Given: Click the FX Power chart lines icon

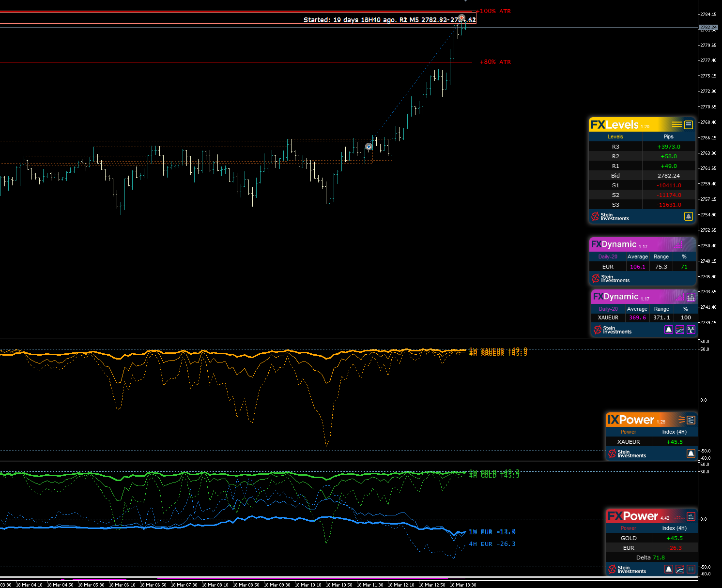Looking at the screenshot, I should pyautogui.click(x=680, y=569).
